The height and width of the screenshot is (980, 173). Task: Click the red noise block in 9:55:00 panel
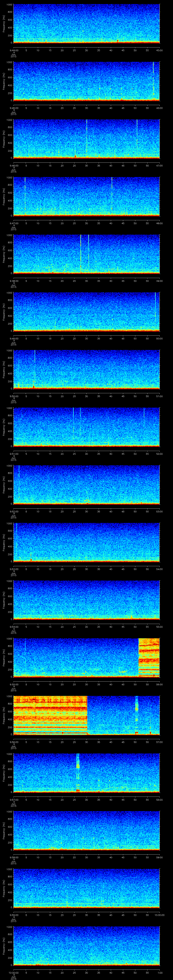149,657
